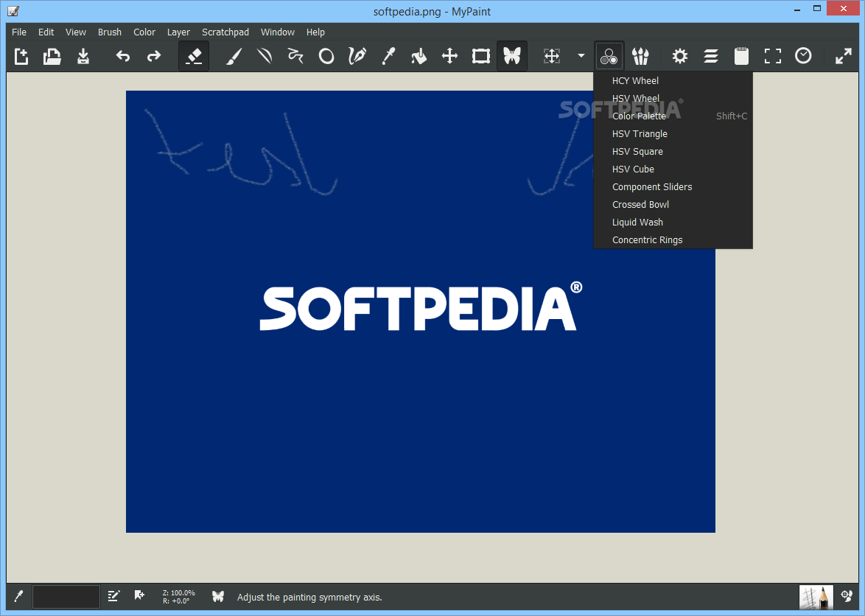Viewport: 865px width, 616px height.
Task: Open brush settings gear icon
Action: (679, 56)
